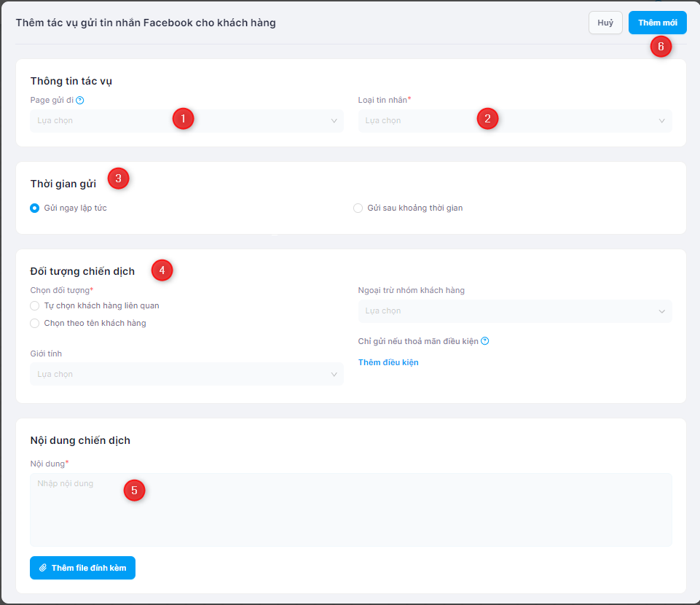Click the Thêm điều kiện link
Screen dimensions: 700x605
388,362
